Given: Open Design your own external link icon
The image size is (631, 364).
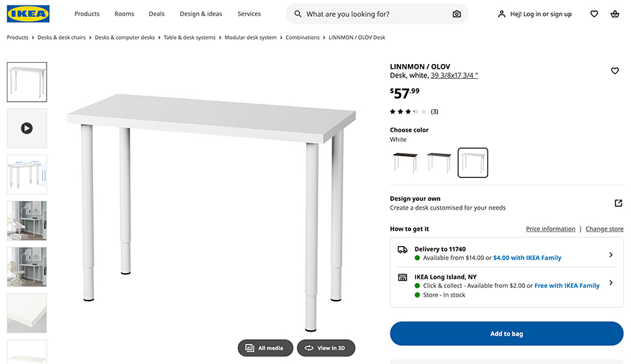Looking at the screenshot, I should click(x=618, y=203).
